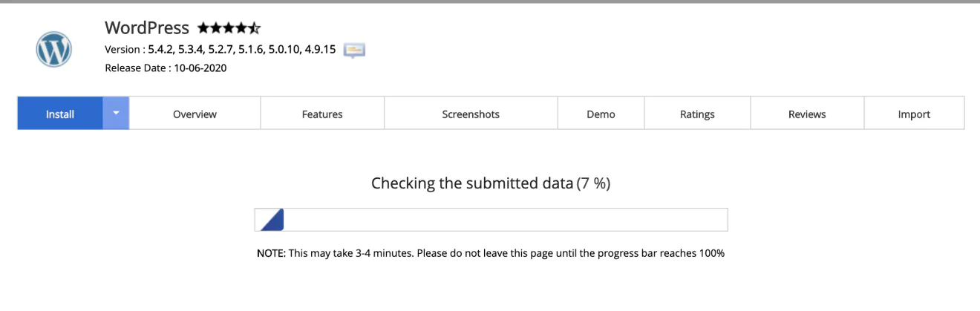The height and width of the screenshot is (311, 980).
Task: Switch to the Overview tab
Action: click(195, 114)
